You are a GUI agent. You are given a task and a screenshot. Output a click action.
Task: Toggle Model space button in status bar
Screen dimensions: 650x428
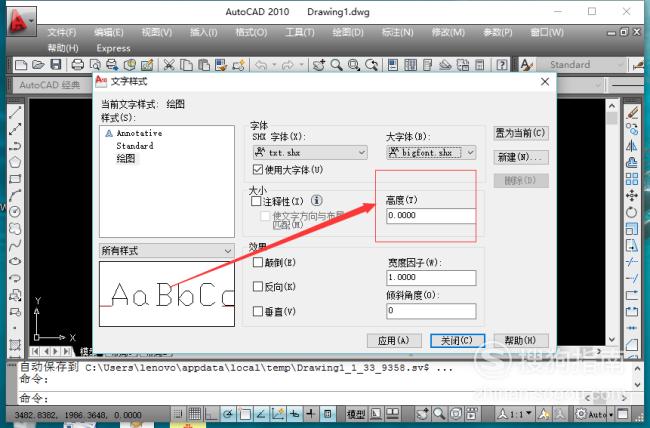pos(356,413)
